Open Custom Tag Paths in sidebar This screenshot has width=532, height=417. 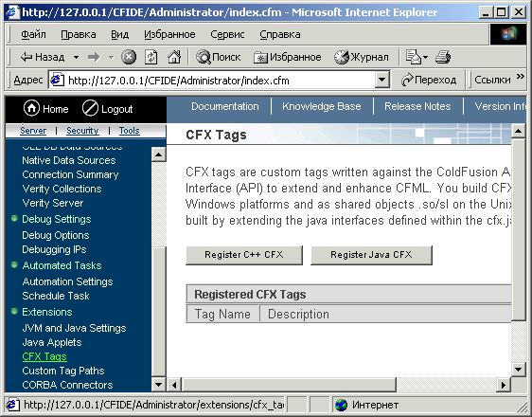point(63,371)
